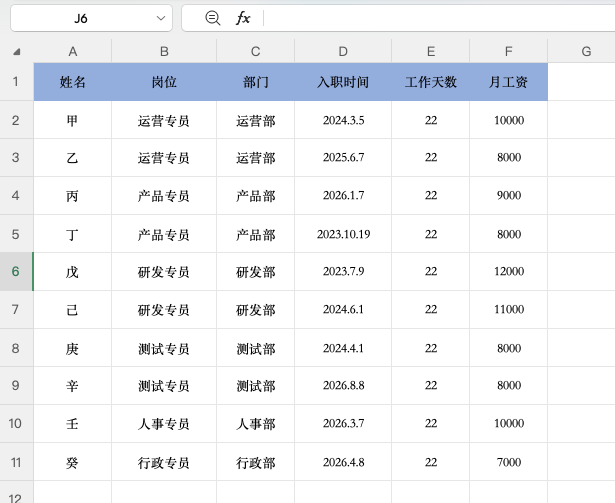
Task: Click 测试专员 cell in 庚 row
Action: pos(164,348)
